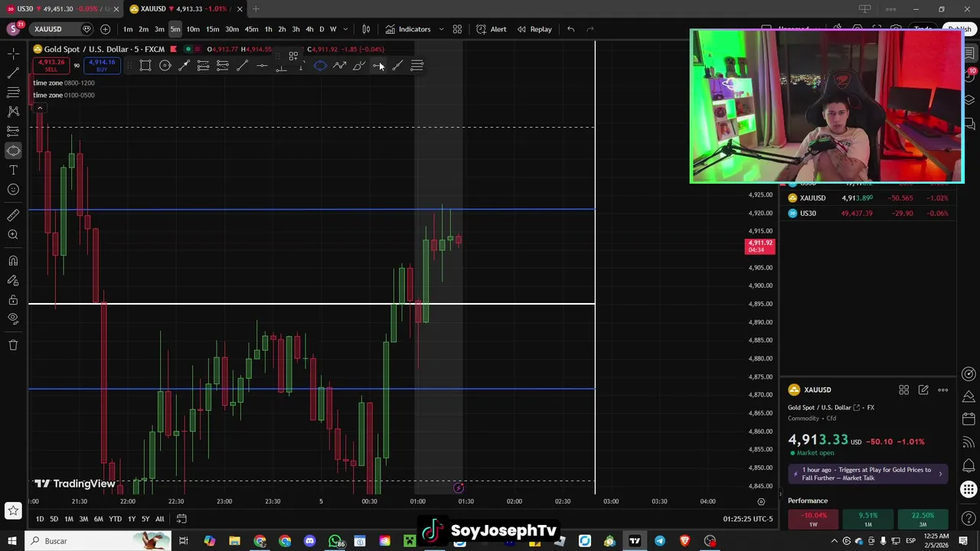Open the grid view icon in XAUUSD details

(903, 390)
